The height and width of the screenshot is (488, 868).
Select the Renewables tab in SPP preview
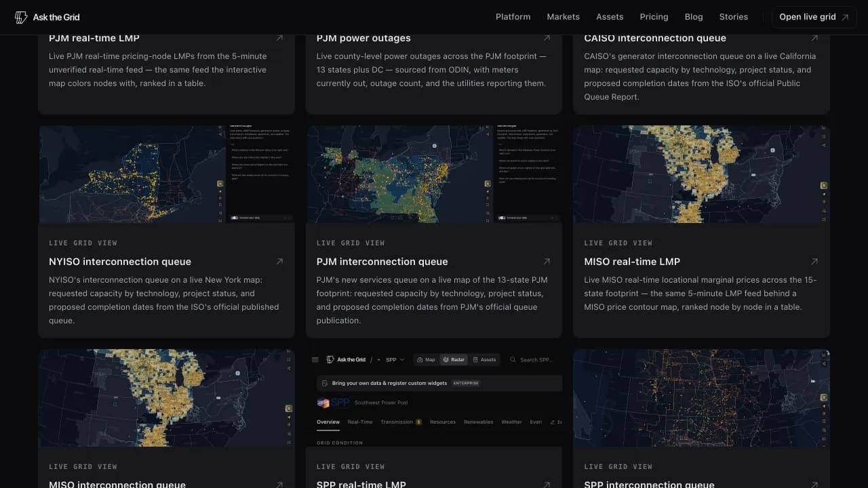(479, 422)
